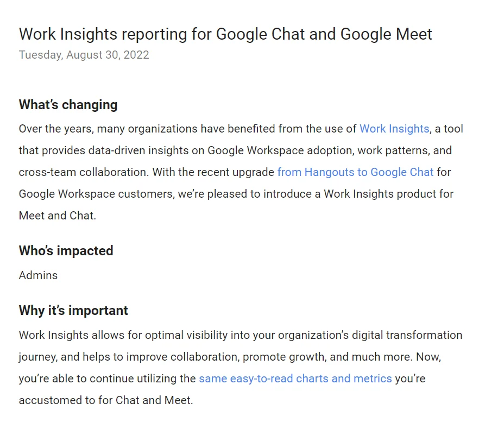Image resolution: width=504 pixels, height=422 pixels.
Task: Follow the 'from Hangouts to Google Chat' link
Action: pyautogui.click(x=355, y=172)
